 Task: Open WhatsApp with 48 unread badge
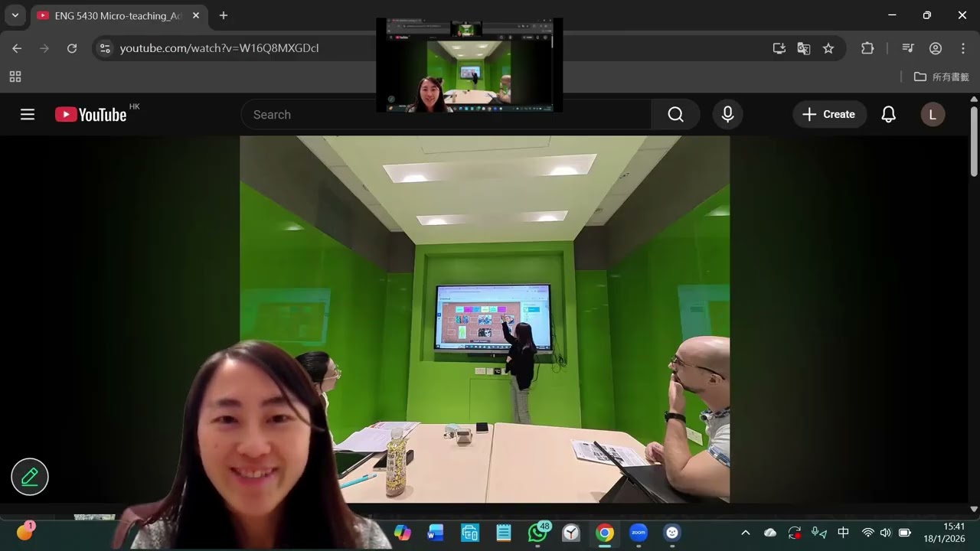click(x=538, y=533)
